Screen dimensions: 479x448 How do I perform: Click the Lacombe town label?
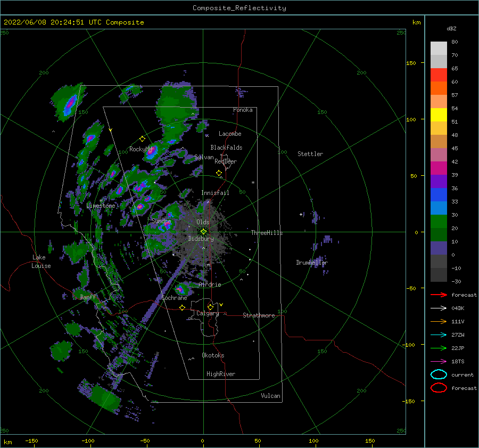(x=230, y=134)
